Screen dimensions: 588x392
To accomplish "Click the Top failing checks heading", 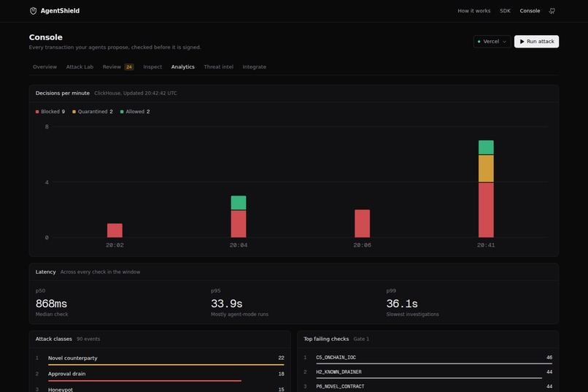I will pos(326,339).
